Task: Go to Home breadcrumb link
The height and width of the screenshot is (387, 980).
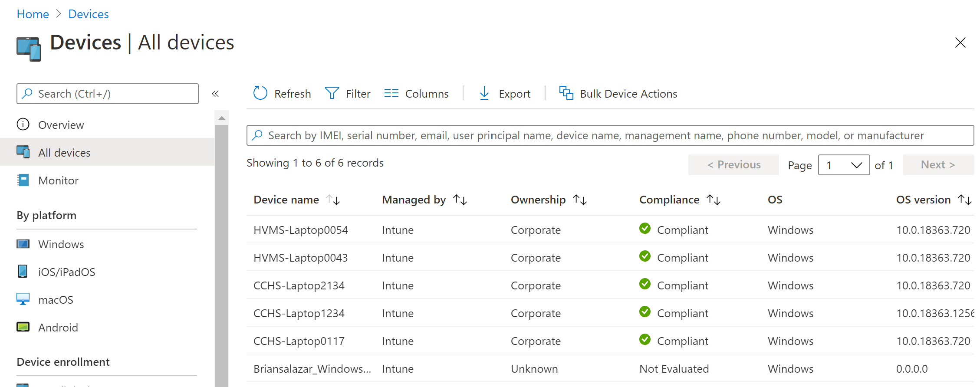Action: pyautogui.click(x=33, y=14)
